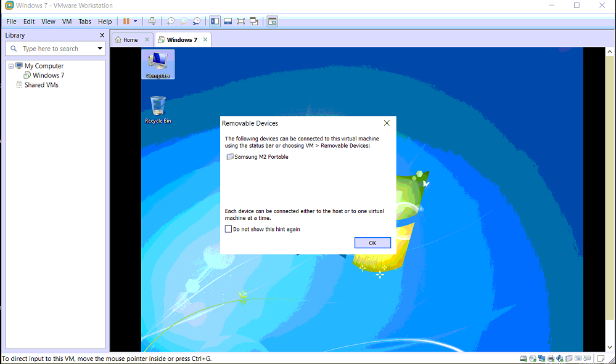Take a snapshot of this virtual machine
The width and height of the screenshot is (616, 364).
pos(171,21)
